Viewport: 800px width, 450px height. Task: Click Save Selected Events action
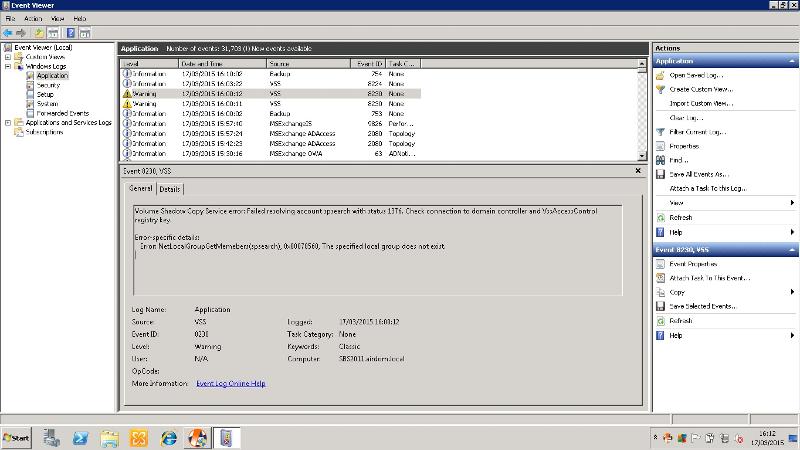(x=703, y=307)
